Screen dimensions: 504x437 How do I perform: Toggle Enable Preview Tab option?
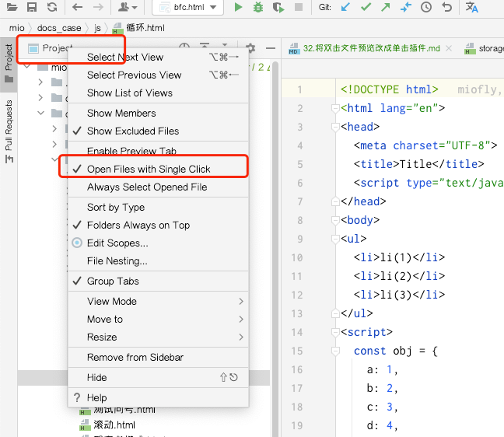pos(158,150)
